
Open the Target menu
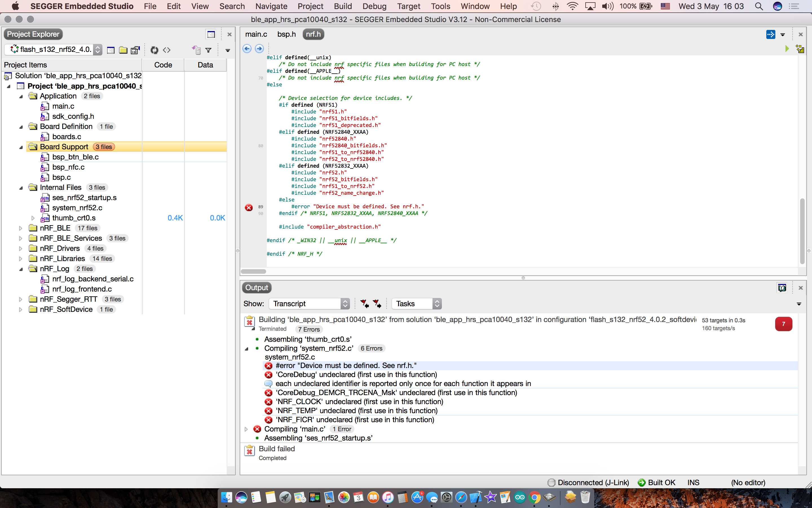point(408,6)
